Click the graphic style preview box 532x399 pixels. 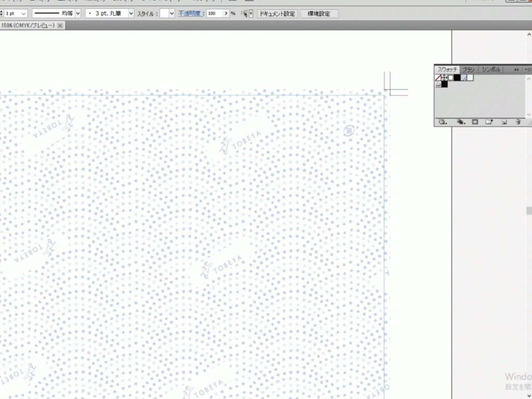click(164, 14)
